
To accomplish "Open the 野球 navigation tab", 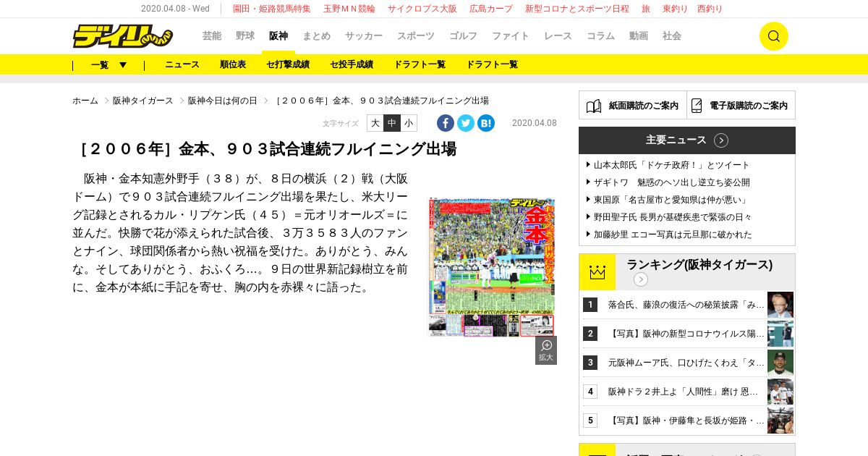I will pyautogui.click(x=245, y=36).
